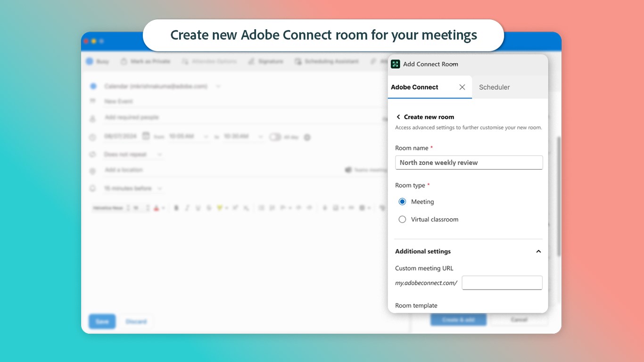
Task: Select the Meeting room type
Action: (402, 202)
